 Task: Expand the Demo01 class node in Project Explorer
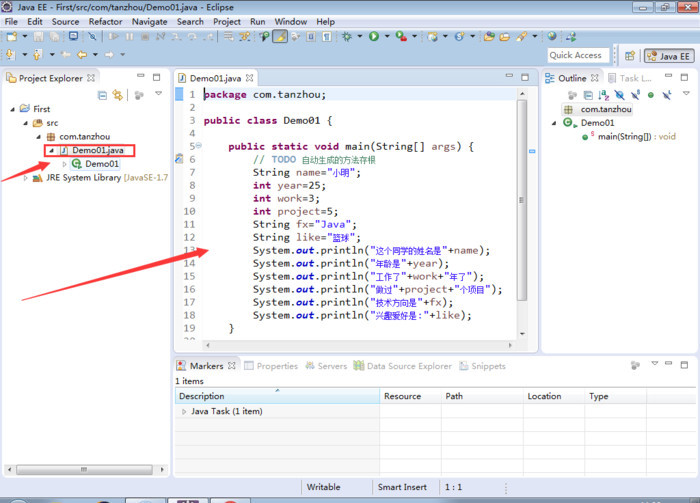click(x=64, y=164)
